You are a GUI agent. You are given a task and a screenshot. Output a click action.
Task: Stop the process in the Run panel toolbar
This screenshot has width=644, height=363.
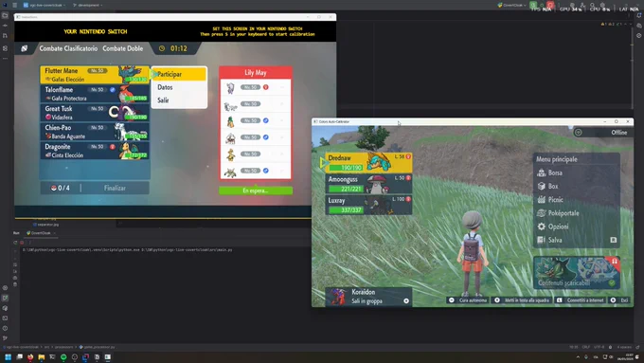click(x=22, y=243)
